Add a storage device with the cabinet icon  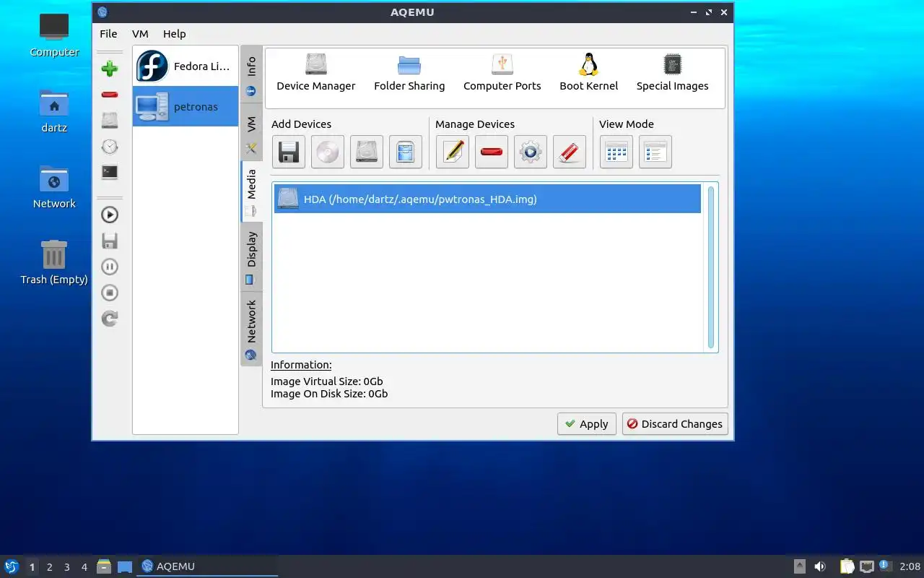pos(406,152)
